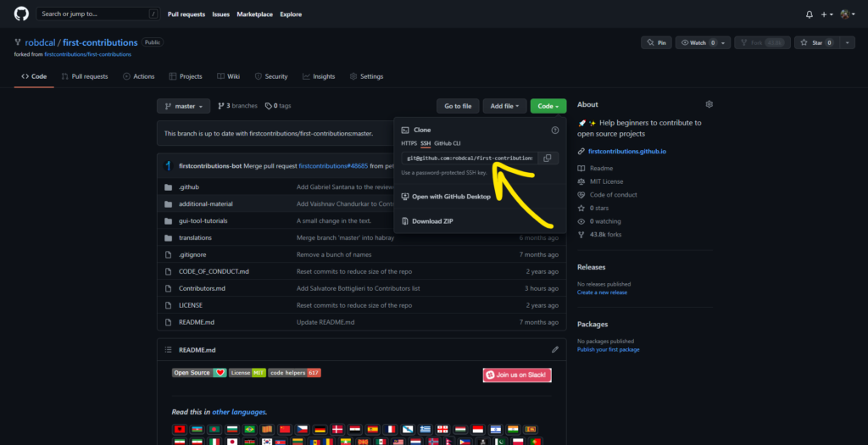Viewport: 868px width, 445px height.
Task: Edit README.md with the pencil icon
Action: tap(554, 350)
